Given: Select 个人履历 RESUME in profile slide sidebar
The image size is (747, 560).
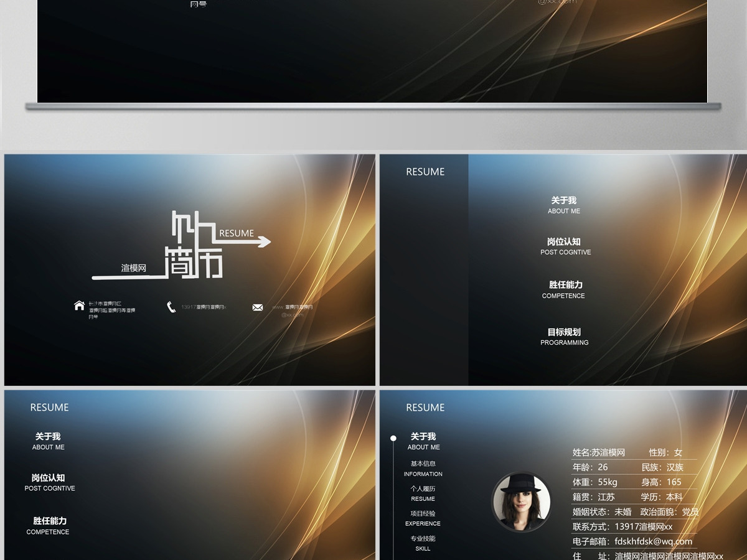Looking at the screenshot, I should coord(423,493).
